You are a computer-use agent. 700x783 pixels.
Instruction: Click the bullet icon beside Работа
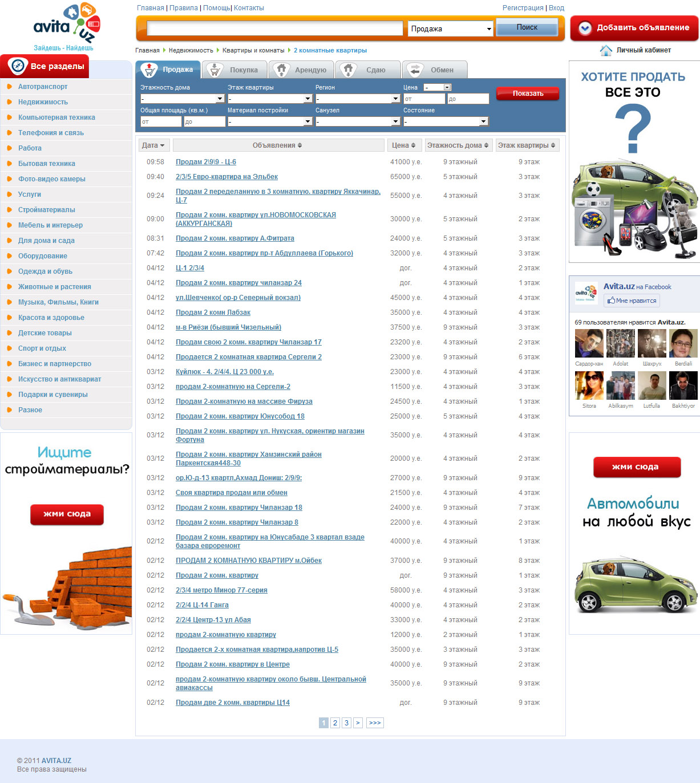tap(9, 148)
